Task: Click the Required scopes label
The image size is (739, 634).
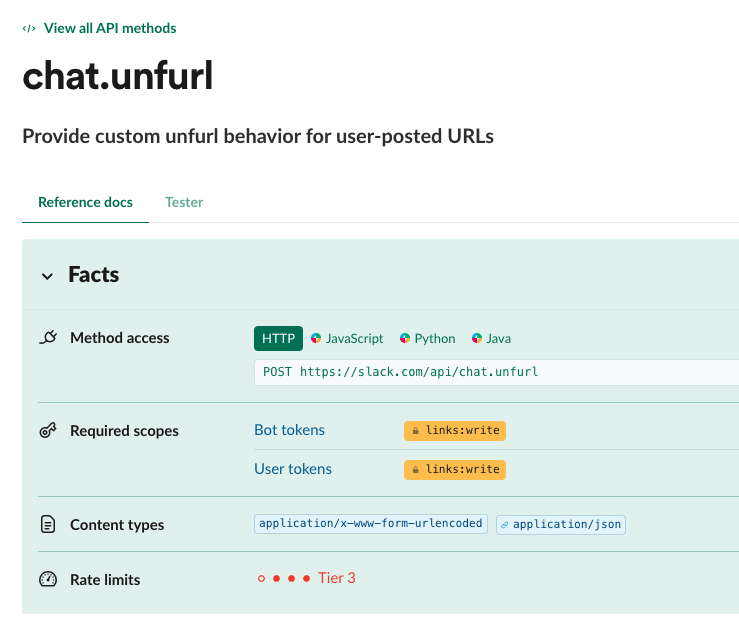Action: pyautogui.click(x=124, y=431)
